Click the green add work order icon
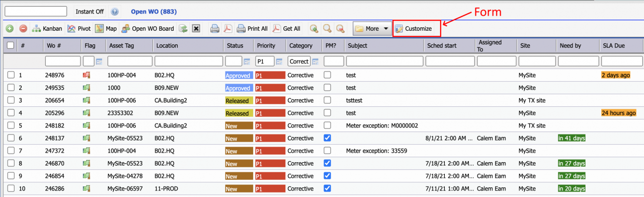Image resolution: width=644 pixels, height=197 pixels. click(10, 29)
